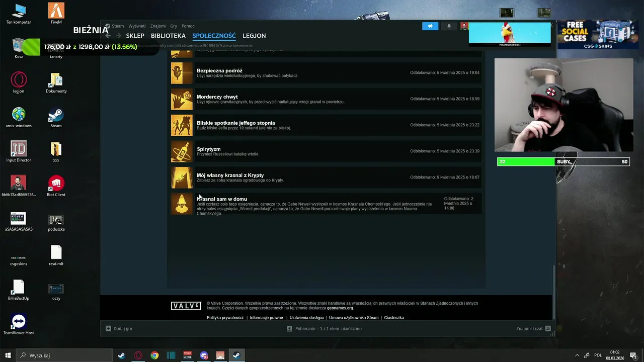Viewport: 644px width, 362px height.
Task: Switch to the BIBLIOTEKA tab
Action: (168, 36)
